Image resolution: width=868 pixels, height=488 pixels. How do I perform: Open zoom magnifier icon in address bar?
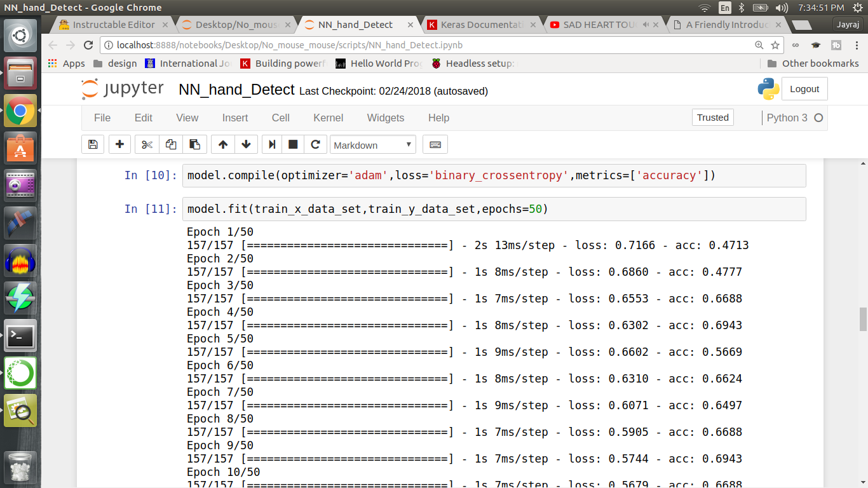(759, 45)
